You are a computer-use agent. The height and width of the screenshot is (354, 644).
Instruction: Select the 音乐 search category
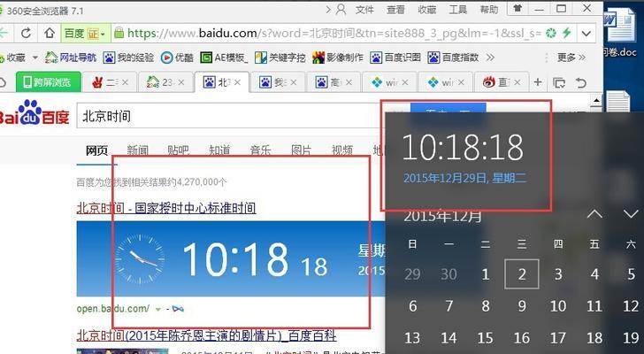click(260, 150)
